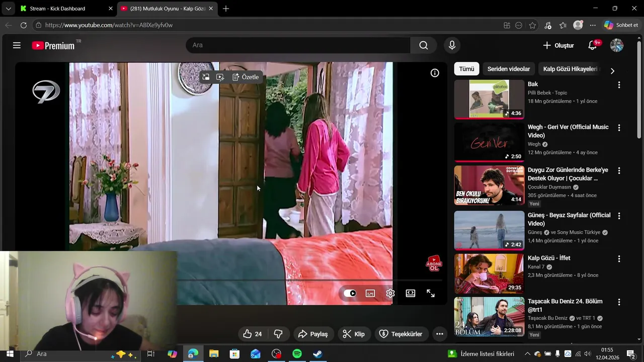Open the 'Bak' video thumbnail
Viewport: 644px width, 362px height.
click(x=489, y=99)
